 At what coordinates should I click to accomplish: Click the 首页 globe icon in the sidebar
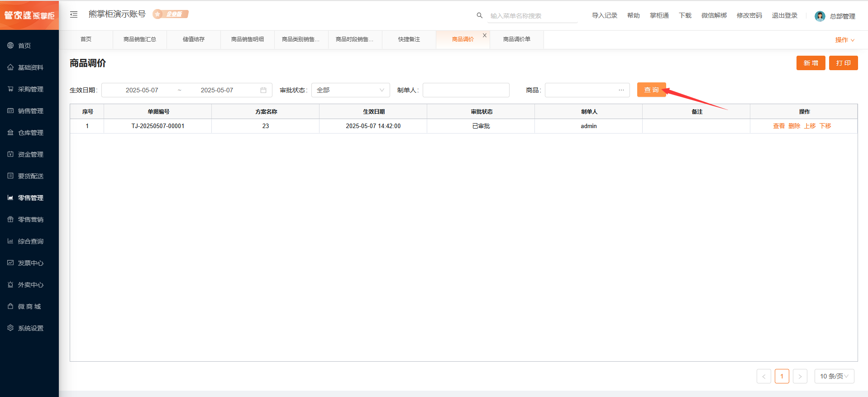(x=10, y=45)
